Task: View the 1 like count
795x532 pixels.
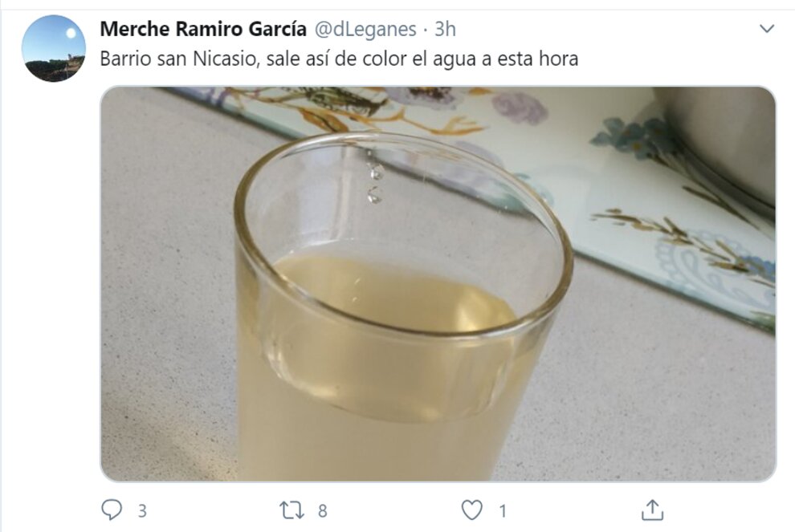Action: point(503,510)
